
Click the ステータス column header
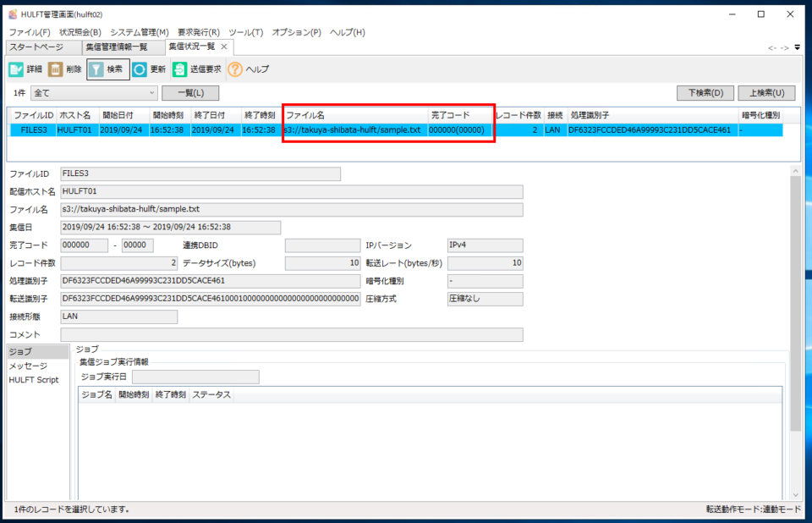point(211,395)
